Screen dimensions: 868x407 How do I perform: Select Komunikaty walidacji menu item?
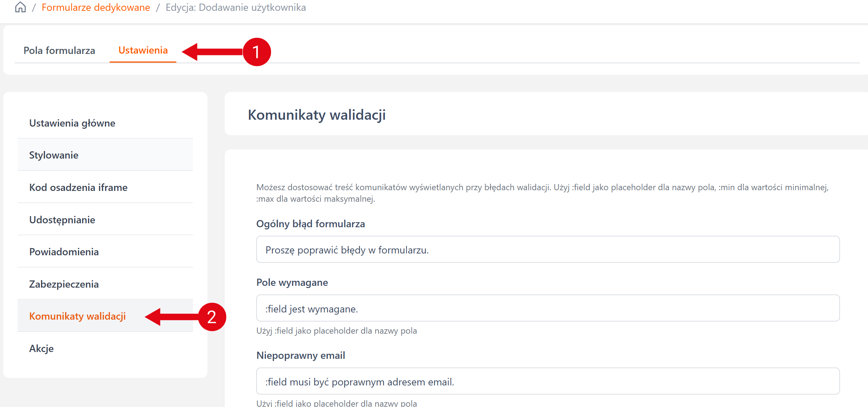[77, 316]
